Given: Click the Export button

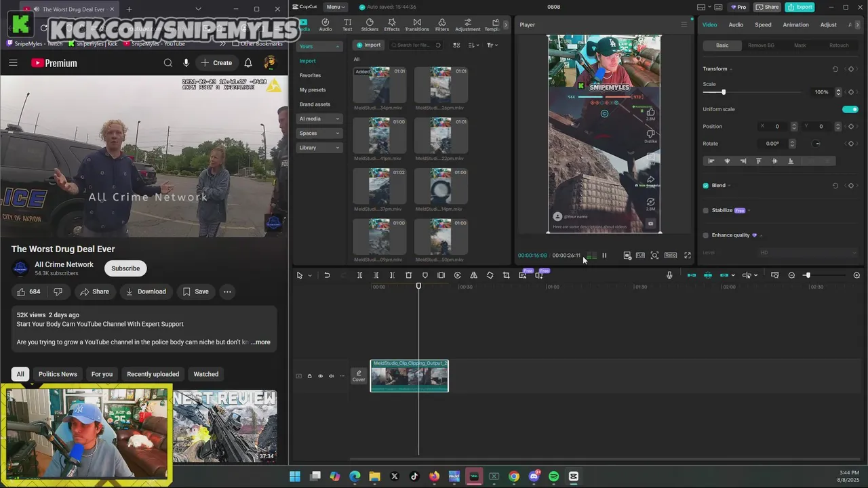Looking at the screenshot, I should click(800, 7).
